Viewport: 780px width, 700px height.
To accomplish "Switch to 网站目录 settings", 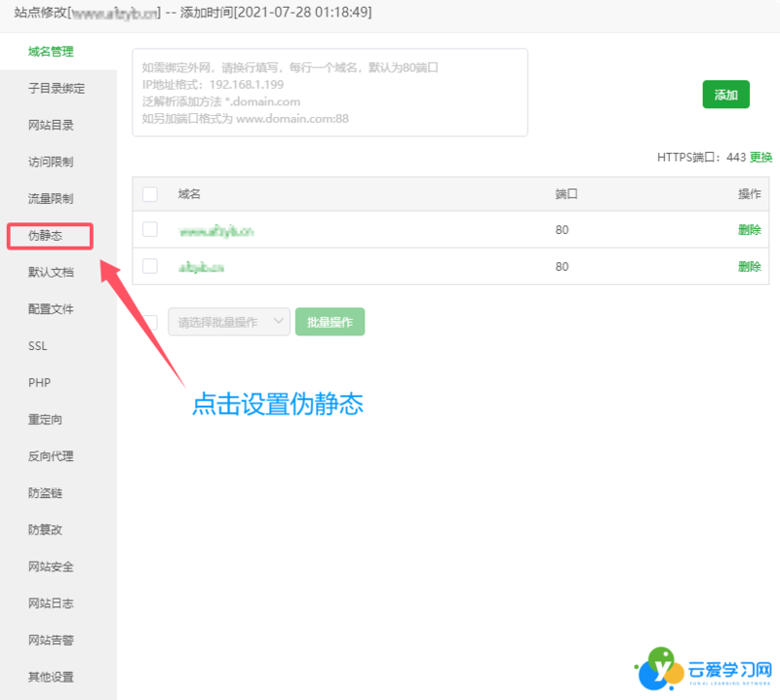I will click(x=51, y=125).
